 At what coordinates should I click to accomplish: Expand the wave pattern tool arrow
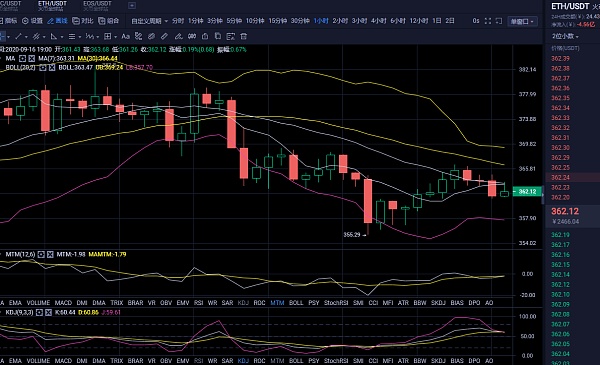tap(98, 37)
